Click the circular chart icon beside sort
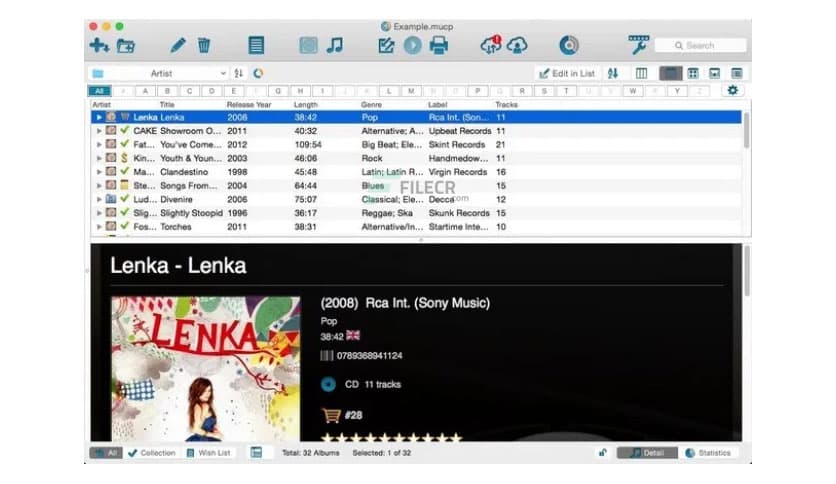This screenshot has width=836, height=484. [x=259, y=73]
